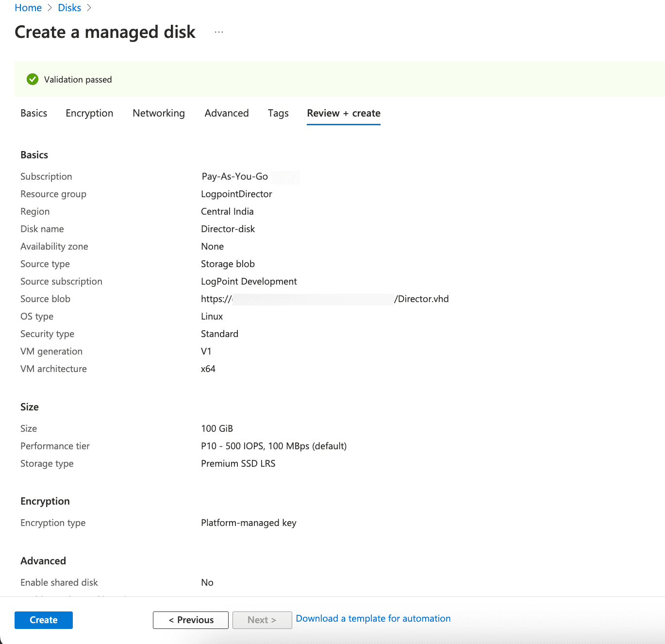The width and height of the screenshot is (665, 644).
Task: Open the Tags tab
Action: pyautogui.click(x=278, y=113)
